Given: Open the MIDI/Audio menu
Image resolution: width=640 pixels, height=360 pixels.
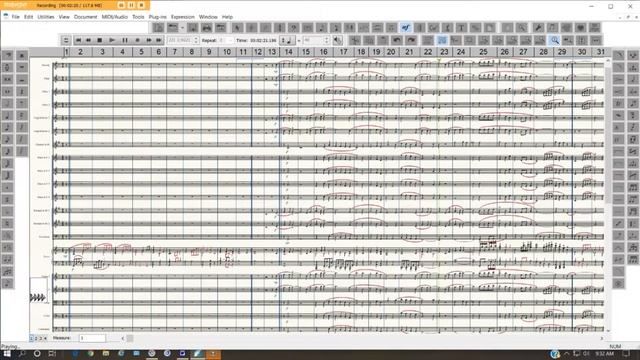Looking at the screenshot, I should pos(115,17).
